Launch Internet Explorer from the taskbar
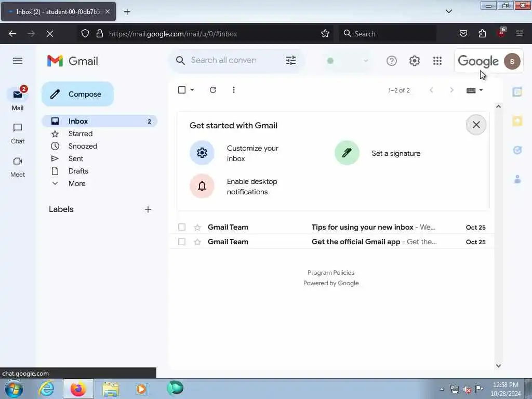The image size is (532, 399). click(x=46, y=389)
